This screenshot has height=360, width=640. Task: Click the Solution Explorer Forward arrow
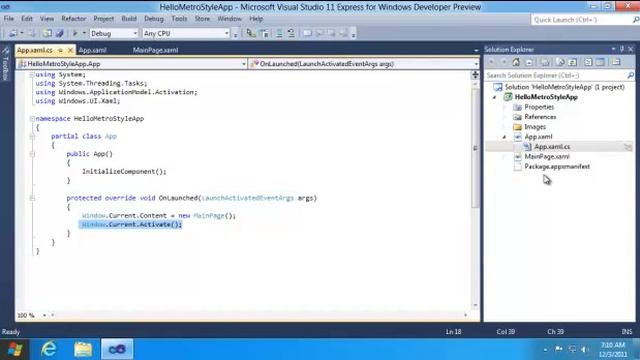tap(504, 62)
